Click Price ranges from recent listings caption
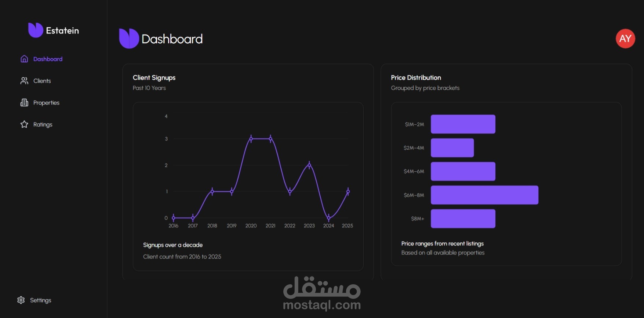 tap(442, 244)
